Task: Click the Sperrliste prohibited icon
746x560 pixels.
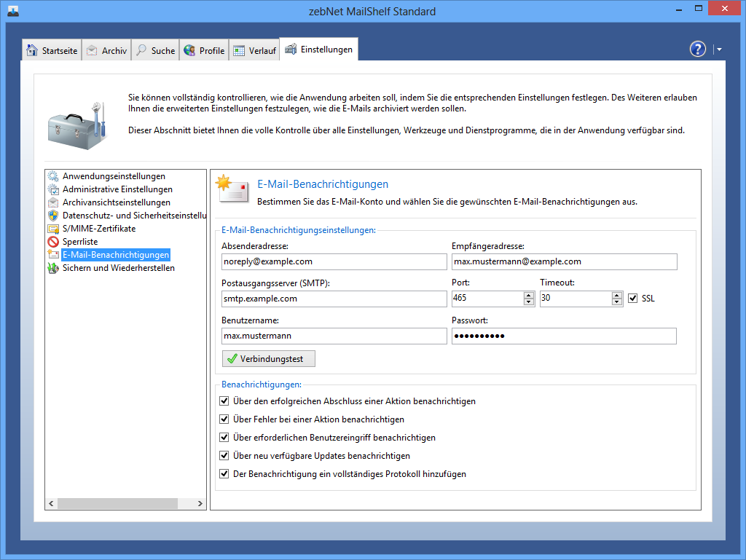Action: click(x=53, y=242)
